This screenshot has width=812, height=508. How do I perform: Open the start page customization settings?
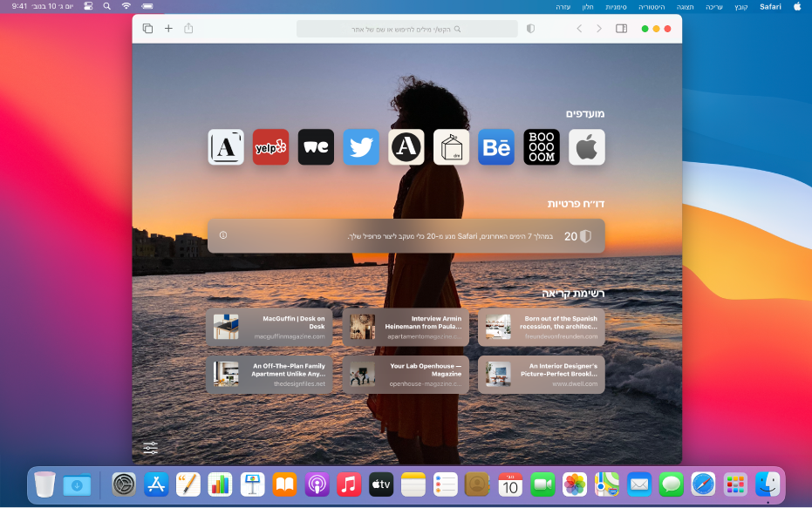click(x=151, y=448)
